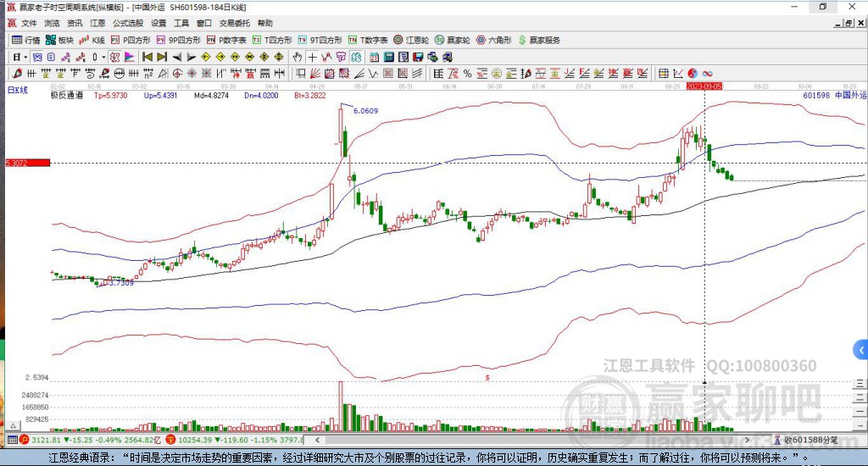
Task: Click the up triangle button beside volume
Action: tap(14, 425)
